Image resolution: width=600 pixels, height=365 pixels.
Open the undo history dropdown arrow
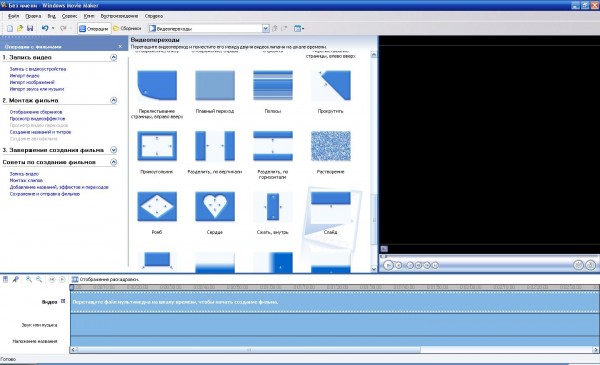(x=53, y=28)
